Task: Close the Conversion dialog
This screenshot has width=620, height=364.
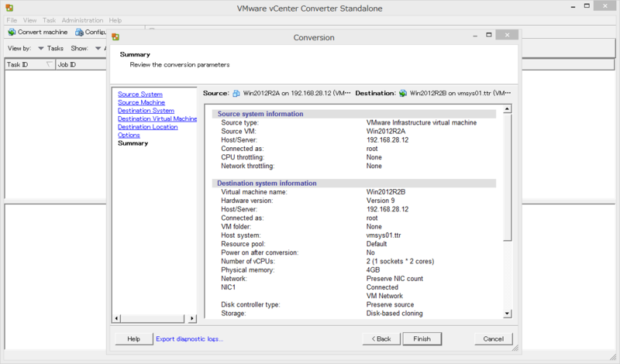Action: [507, 35]
